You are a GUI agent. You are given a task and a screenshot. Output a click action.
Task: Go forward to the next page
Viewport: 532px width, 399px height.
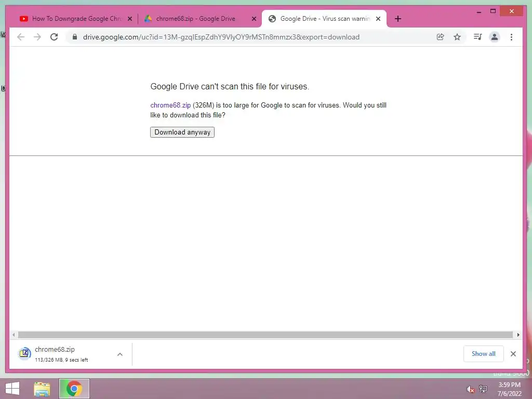(x=37, y=37)
